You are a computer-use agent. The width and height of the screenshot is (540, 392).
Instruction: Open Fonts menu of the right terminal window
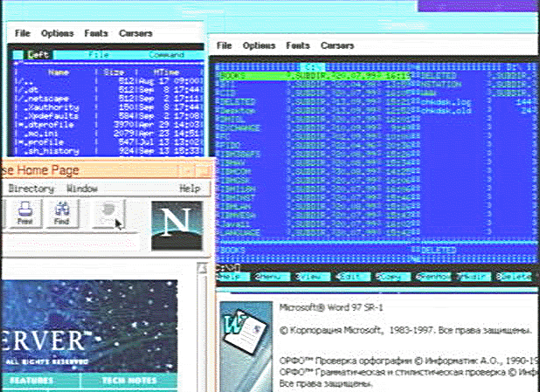(x=298, y=45)
